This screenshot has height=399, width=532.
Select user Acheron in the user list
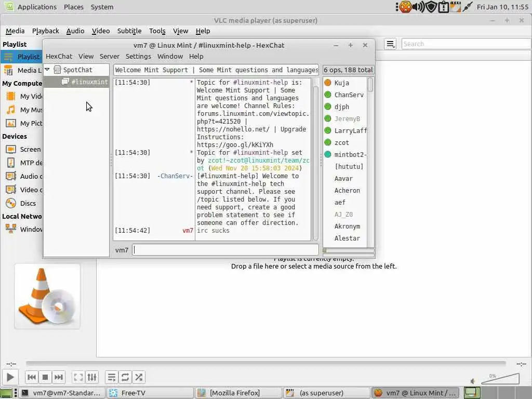click(347, 191)
